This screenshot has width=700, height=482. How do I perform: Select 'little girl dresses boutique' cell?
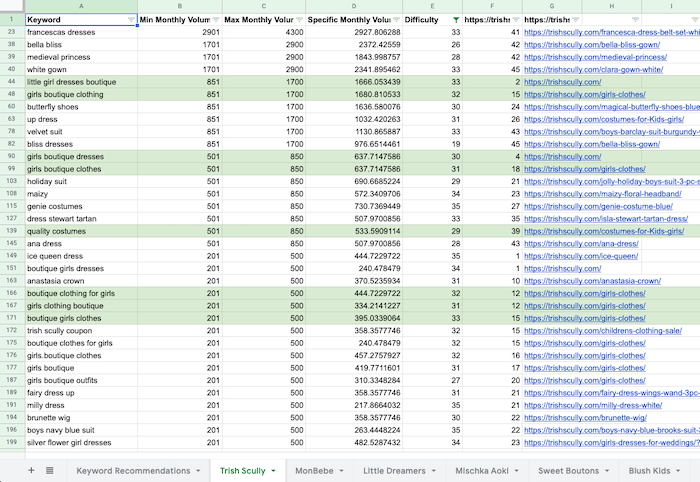click(x=81, y=82)
